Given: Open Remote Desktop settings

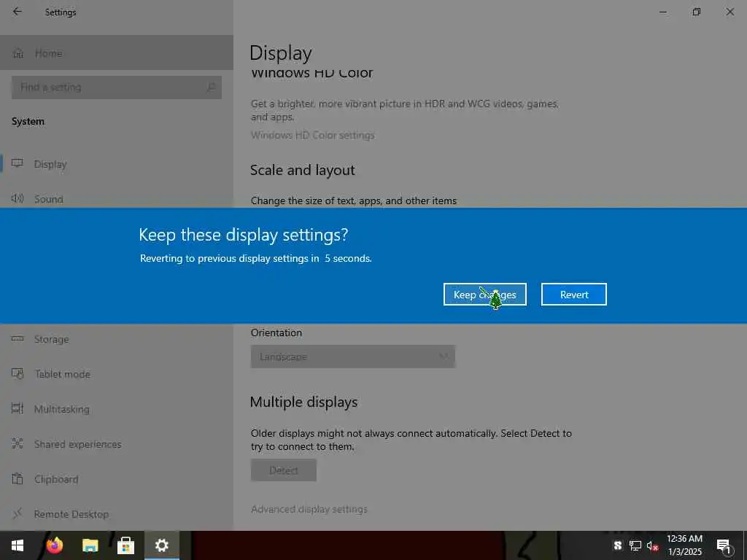Looking at the screenshot, I should [x=117, y=514].
